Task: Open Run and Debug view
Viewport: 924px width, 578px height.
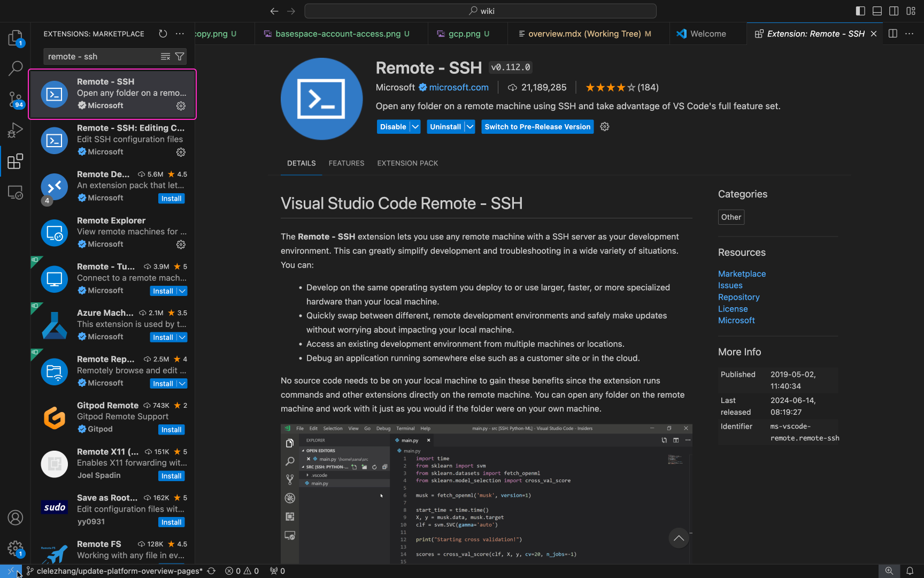Action: coord(15,130)
